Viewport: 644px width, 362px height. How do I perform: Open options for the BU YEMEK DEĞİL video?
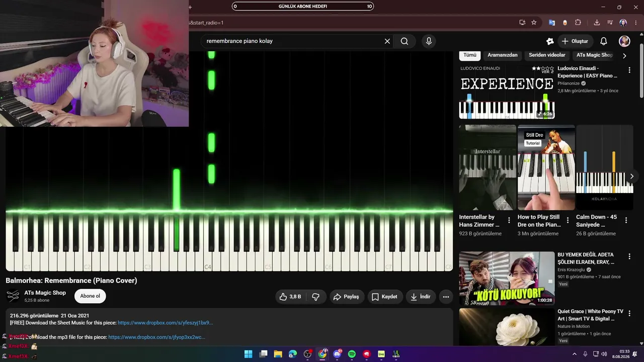(629, 256)
